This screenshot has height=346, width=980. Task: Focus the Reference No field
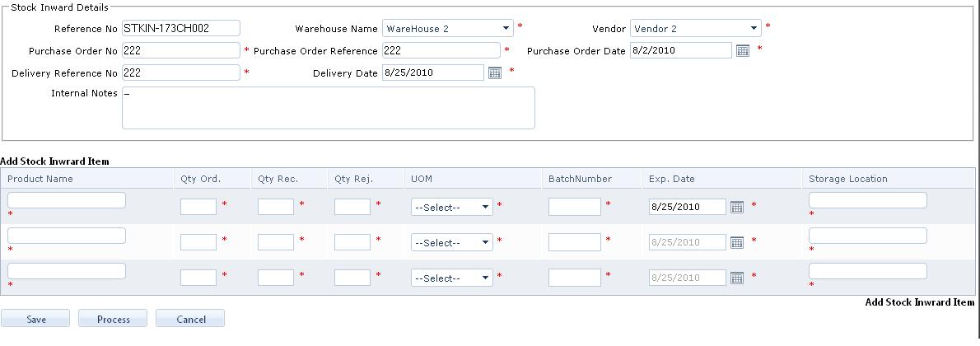181,28
